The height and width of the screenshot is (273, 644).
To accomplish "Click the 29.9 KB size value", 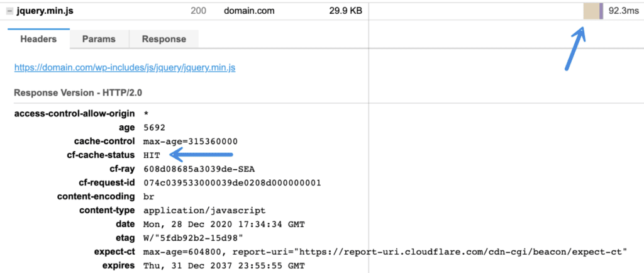I will 346,11.
